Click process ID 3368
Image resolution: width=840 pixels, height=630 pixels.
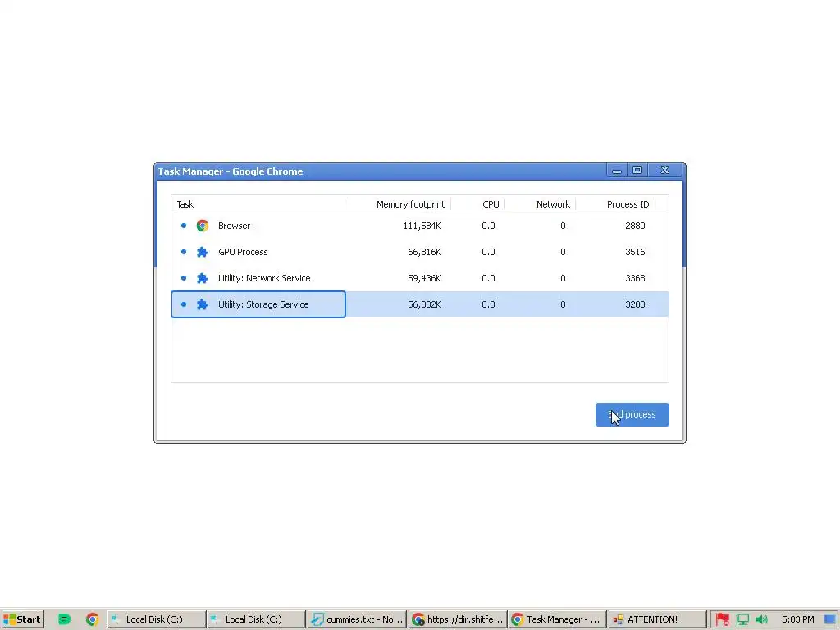tap(635, 278)
